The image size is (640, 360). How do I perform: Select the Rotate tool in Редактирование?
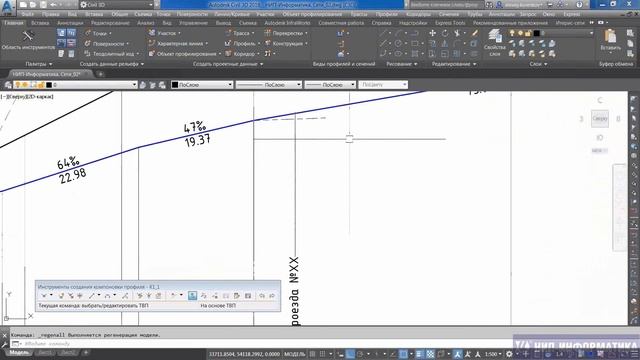pos(444,33)
